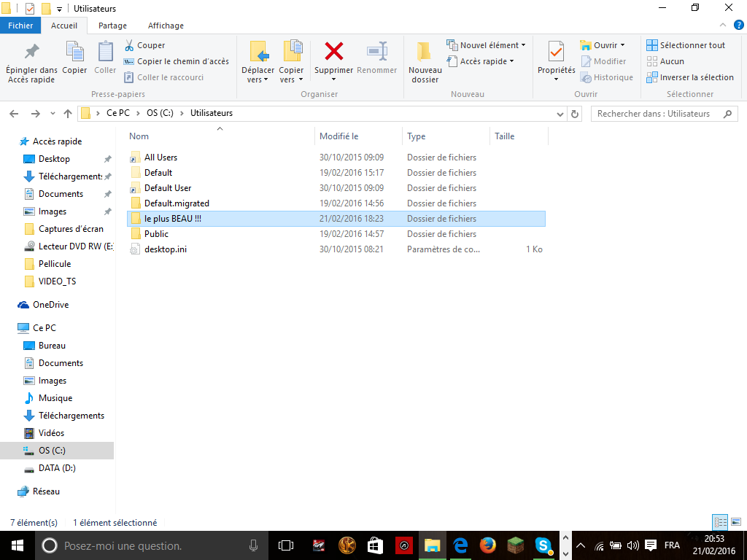The width and height of the screenshot is (747, 560).
Task: Click the Renommer ribbon icon
Action: pyautogui.click(x=377, y=58)
